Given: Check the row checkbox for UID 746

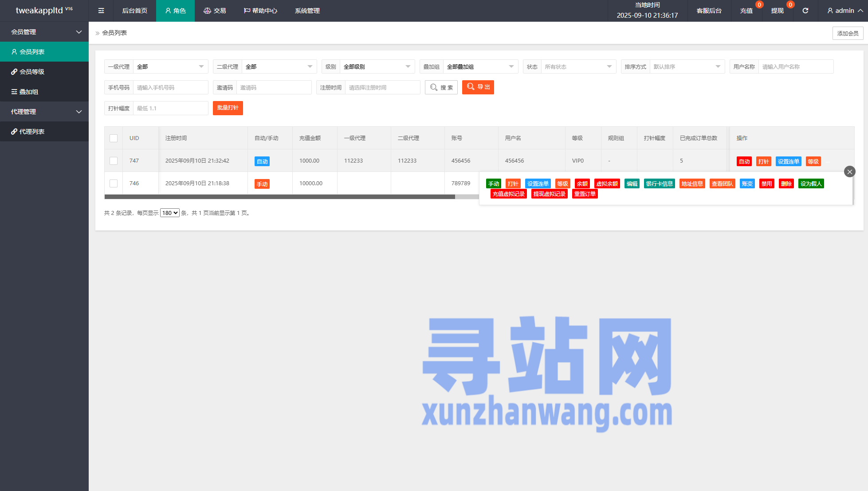Looking at the screenshot, I should point(114,183).
